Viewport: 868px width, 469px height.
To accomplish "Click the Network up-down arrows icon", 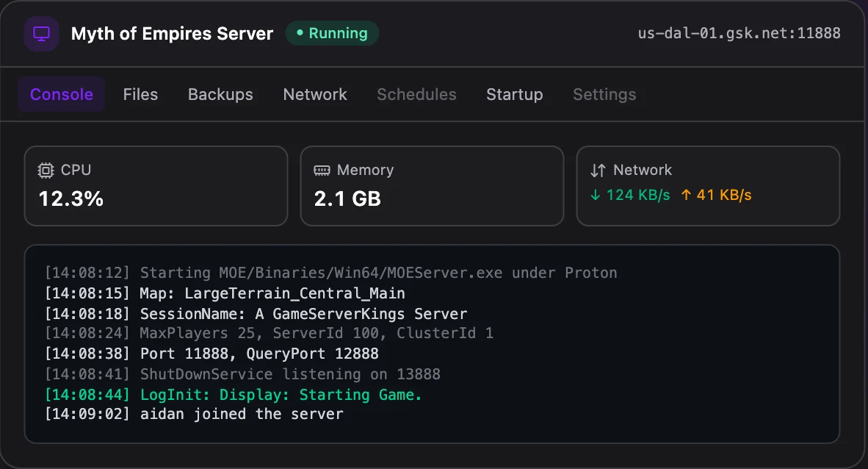I will coord(598,171).
